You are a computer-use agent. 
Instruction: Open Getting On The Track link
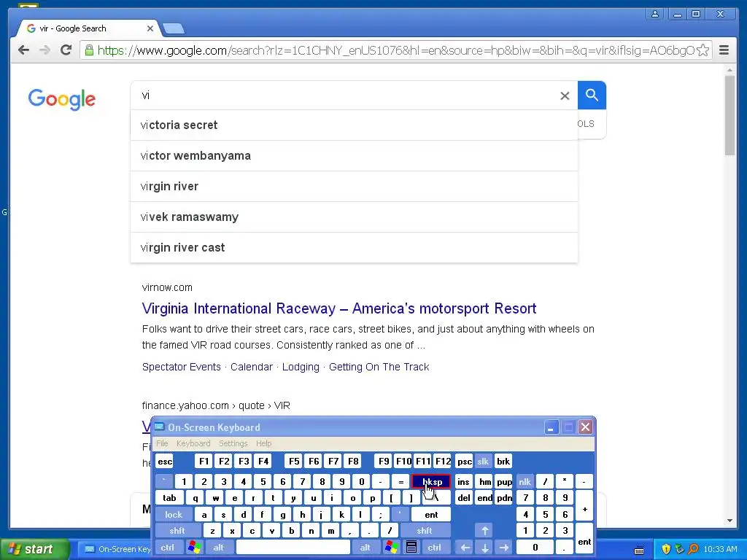click(x=379, y=367)
